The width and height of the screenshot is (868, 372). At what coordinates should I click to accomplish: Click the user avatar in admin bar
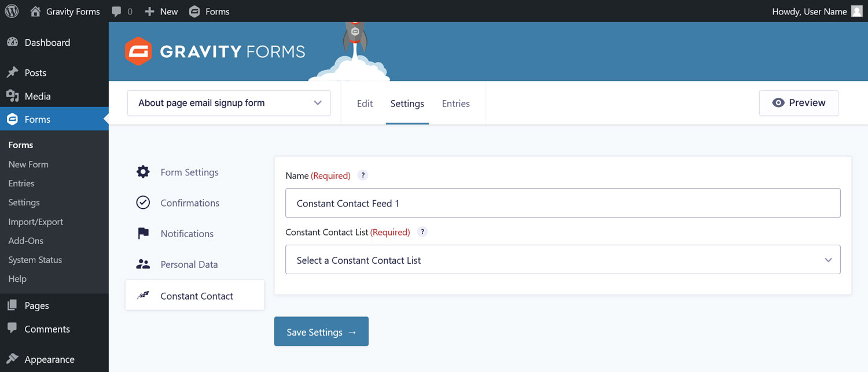click(x=857, y=11)
